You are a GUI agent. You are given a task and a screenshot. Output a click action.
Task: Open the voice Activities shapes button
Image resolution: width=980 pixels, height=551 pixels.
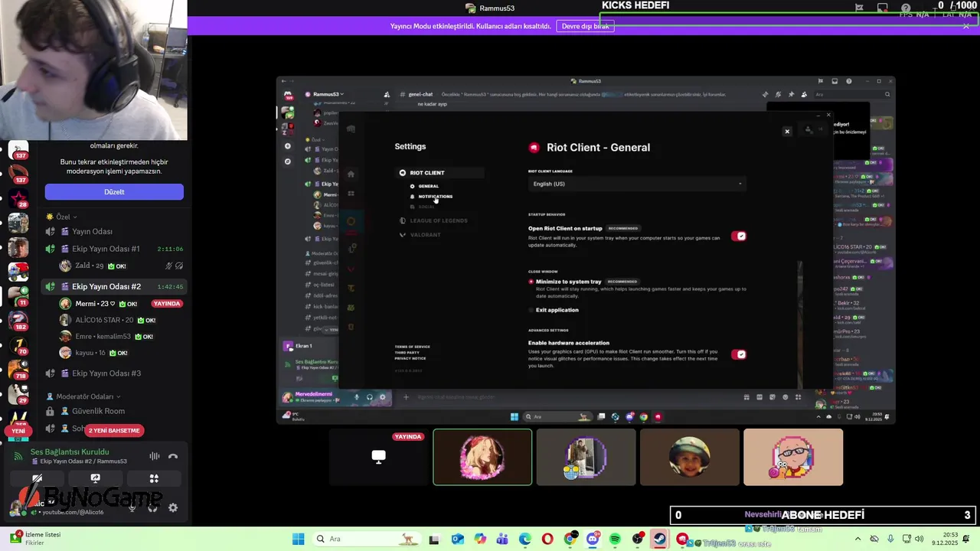coord(154,478)
